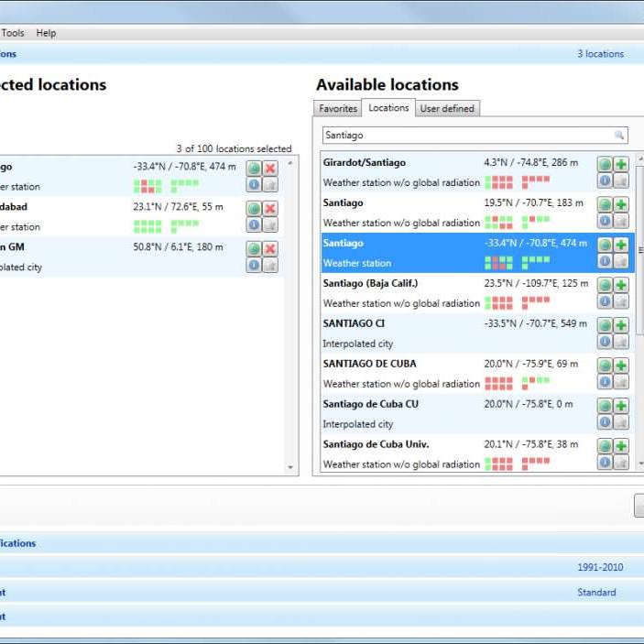Add Girardot/Santiago with the green plus
This screenshot has width=644, height=644.
tap(621, 164)
